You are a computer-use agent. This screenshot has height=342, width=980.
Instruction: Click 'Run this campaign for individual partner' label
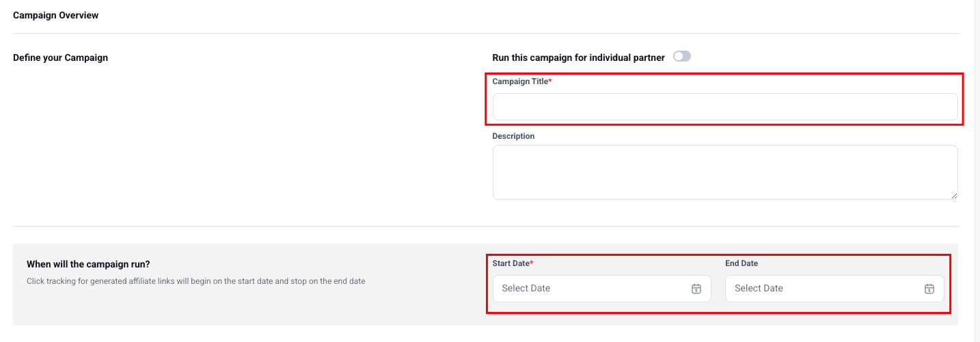coord(578,57)
